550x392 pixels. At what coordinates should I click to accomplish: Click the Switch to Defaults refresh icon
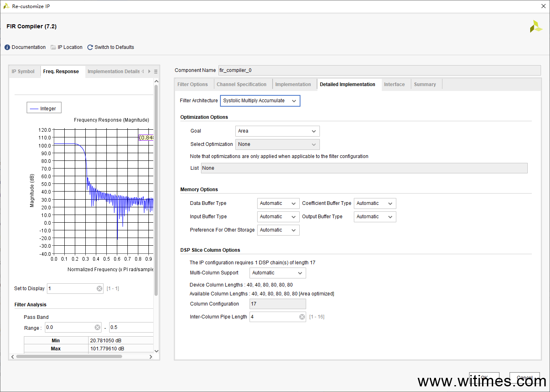click(90, 47)
